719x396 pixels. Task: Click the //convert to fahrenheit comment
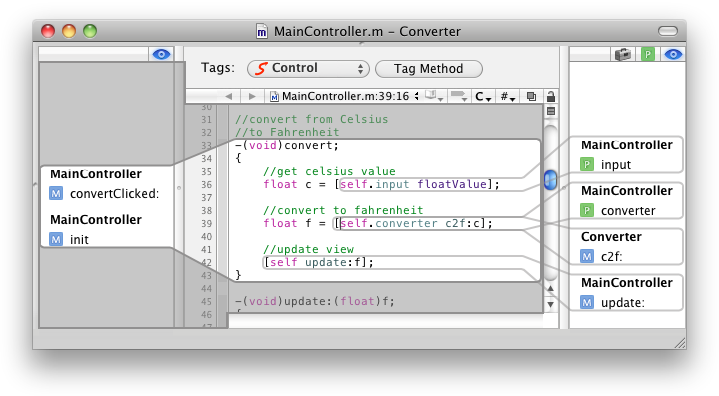[343, 210]
